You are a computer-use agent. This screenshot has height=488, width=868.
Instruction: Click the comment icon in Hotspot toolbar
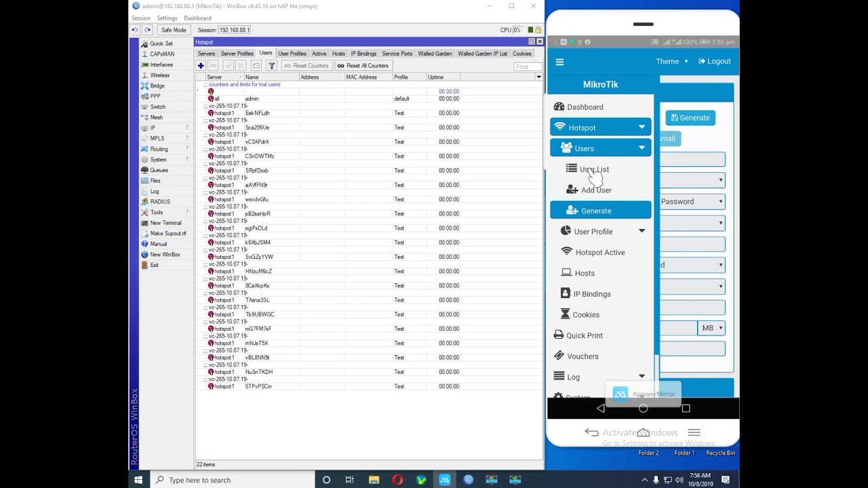point(256,66)
